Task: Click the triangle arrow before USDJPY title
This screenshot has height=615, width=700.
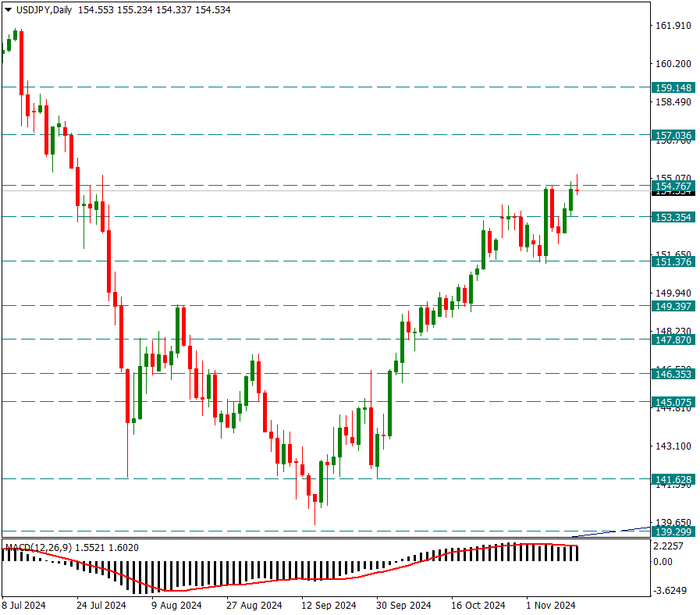Action: pyautogui.click(x=8, y=9)
